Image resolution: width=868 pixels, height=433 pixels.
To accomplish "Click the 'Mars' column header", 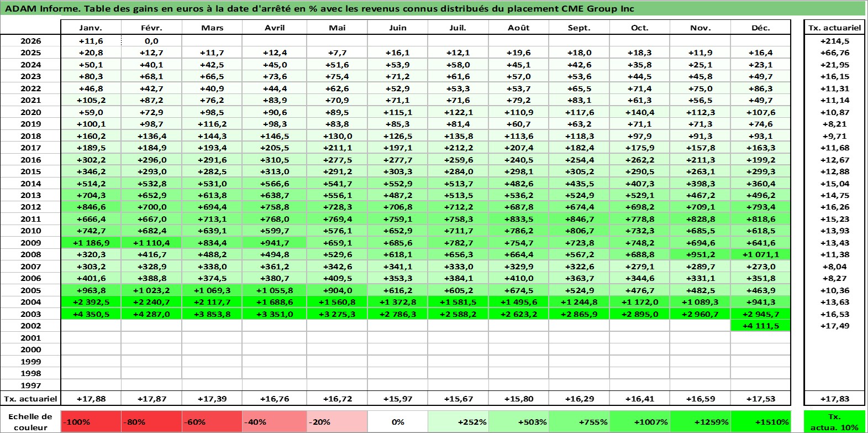I will point(212,28).
